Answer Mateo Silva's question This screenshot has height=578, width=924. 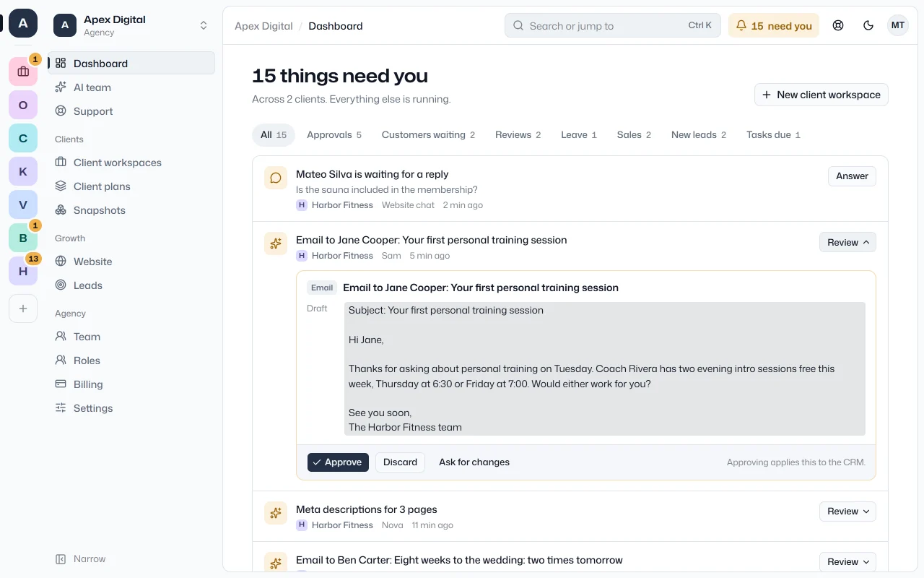[x=852, y=176]
